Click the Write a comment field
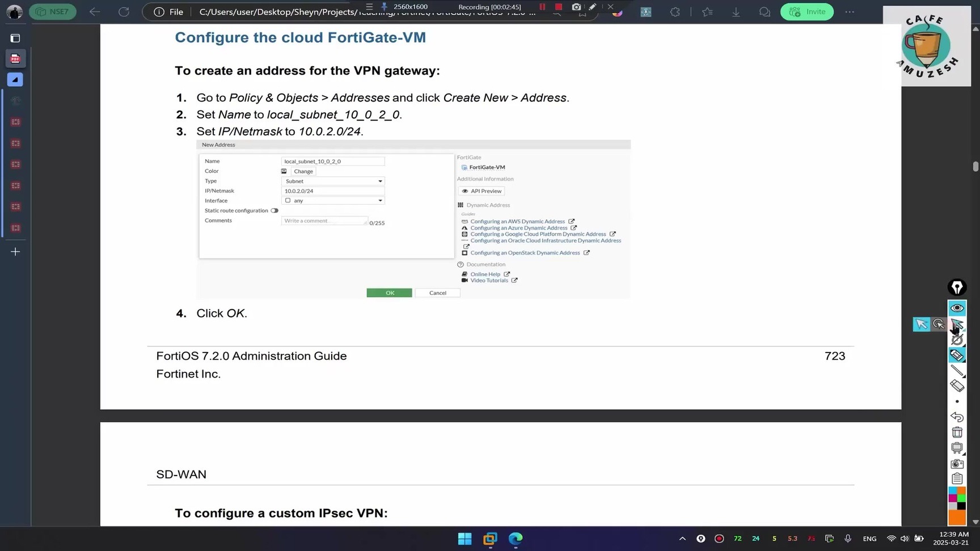 click(x=324, y=221)
